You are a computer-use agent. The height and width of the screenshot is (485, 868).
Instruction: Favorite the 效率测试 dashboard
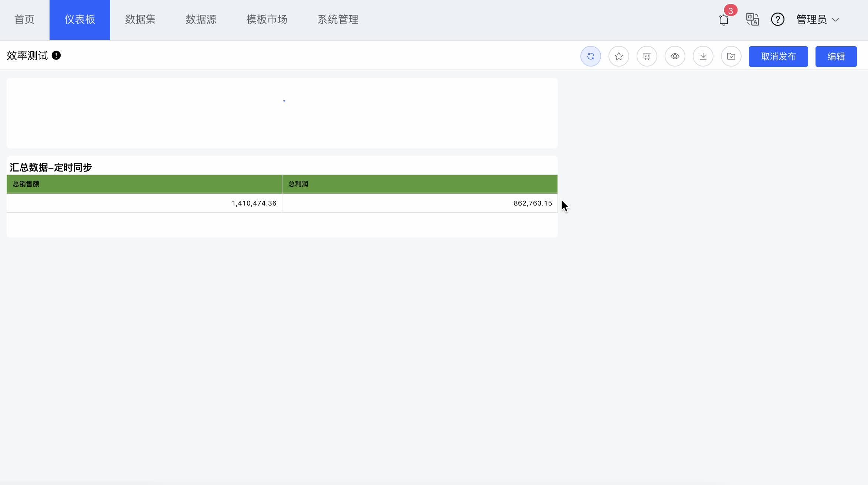[619, 56]
